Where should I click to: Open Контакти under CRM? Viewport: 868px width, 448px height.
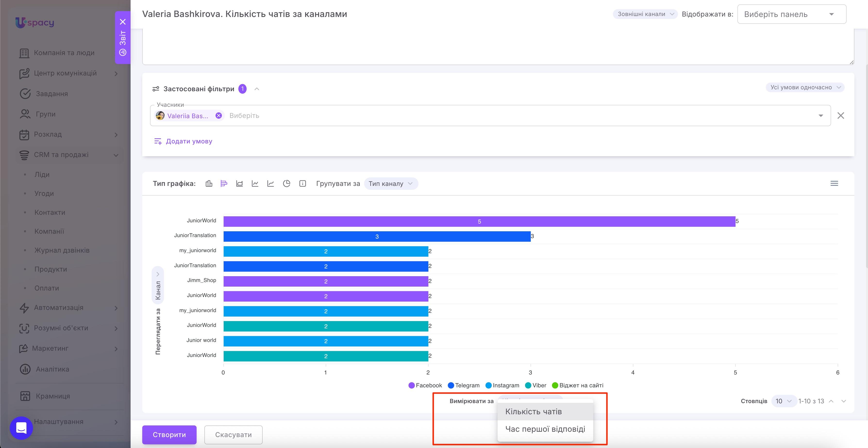tap(50, 213)
